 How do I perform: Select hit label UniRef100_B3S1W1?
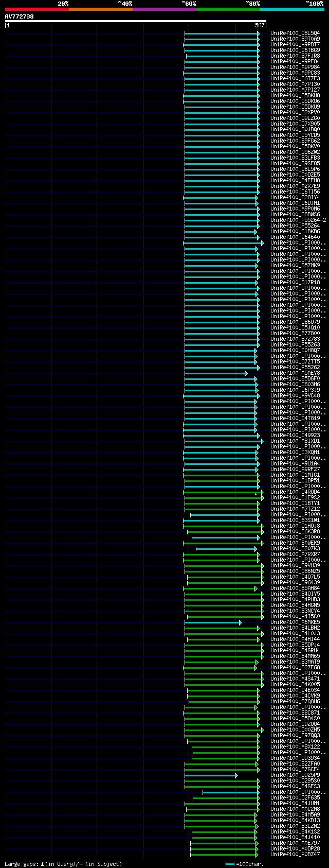pos(295,520)
